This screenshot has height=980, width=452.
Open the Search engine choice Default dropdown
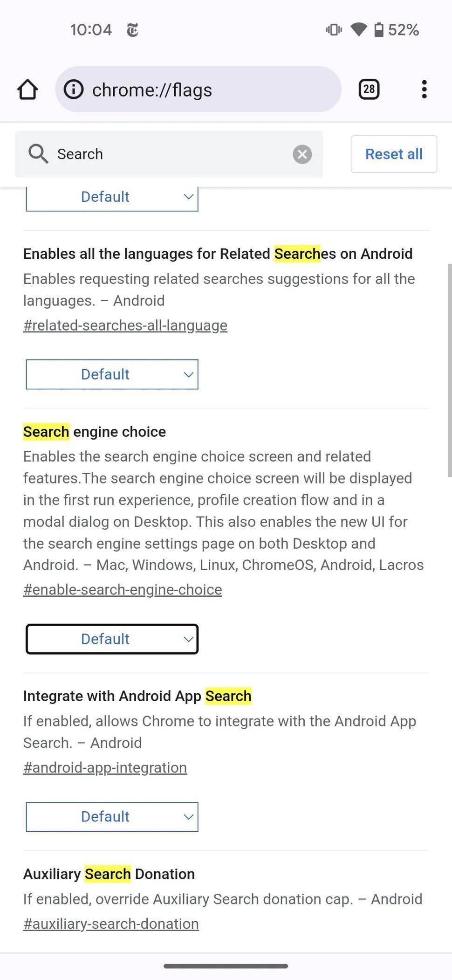click(112, 639)
